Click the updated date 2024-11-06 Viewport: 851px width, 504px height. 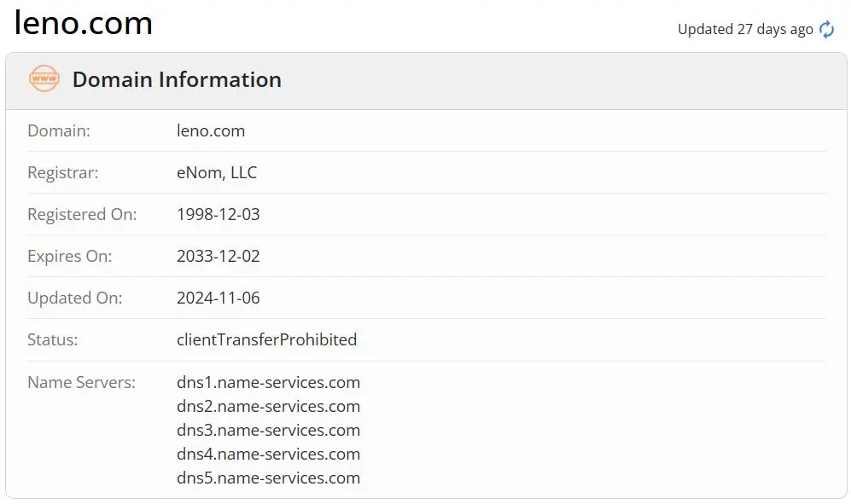click(x=219, y=298)
